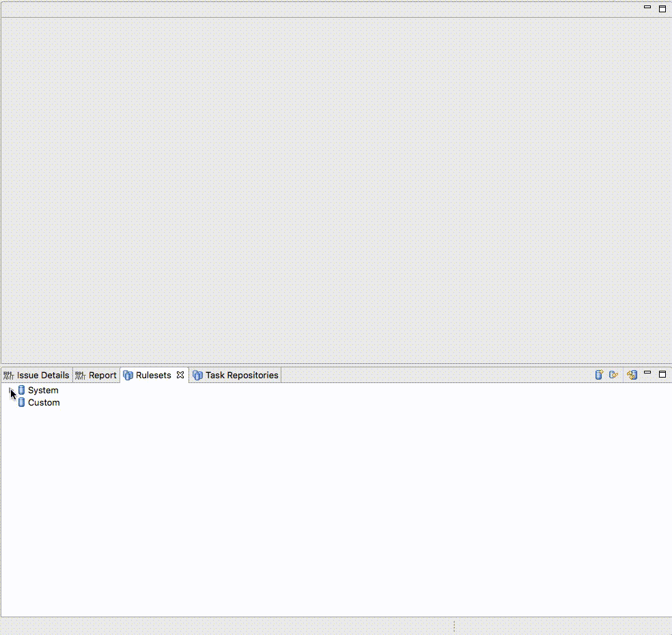Click the new ruleset icon with sparkle

pyautogui.click(x=599, y=375)
